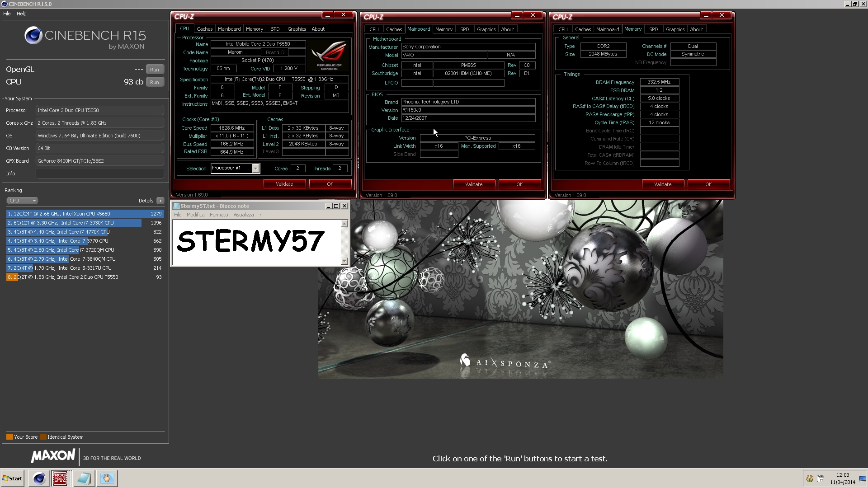Run the CPU benchmark

click(x=155, y=82)
